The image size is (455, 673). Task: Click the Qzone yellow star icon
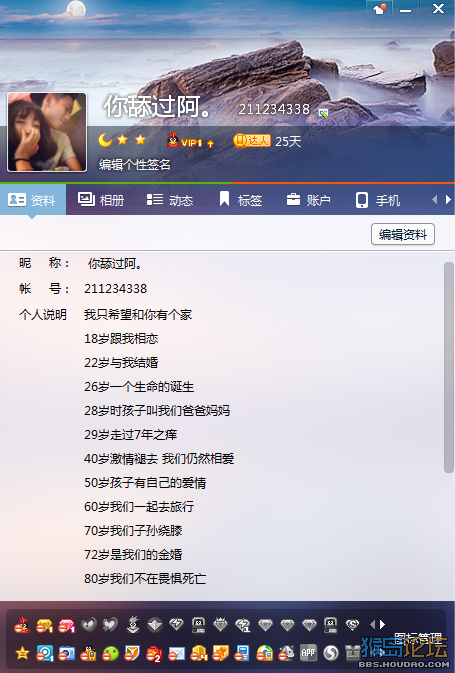[22, 653]
